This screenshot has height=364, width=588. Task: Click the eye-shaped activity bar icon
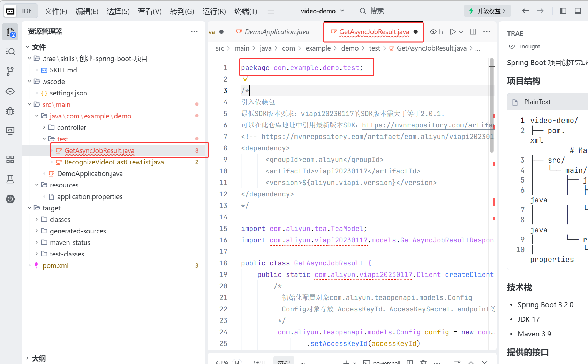click(x=10, y=91)
